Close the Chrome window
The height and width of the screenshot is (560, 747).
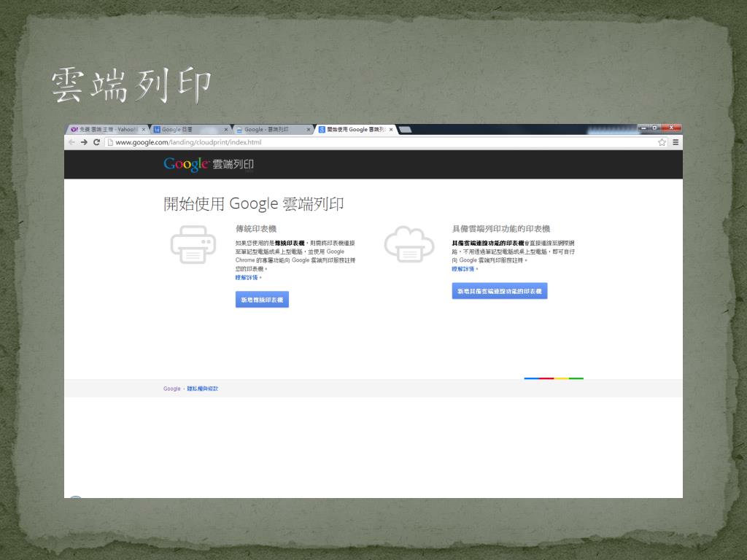pos(671,128)
